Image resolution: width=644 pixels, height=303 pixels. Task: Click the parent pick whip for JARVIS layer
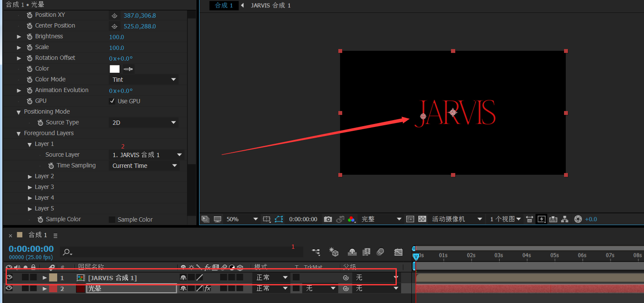346,278
